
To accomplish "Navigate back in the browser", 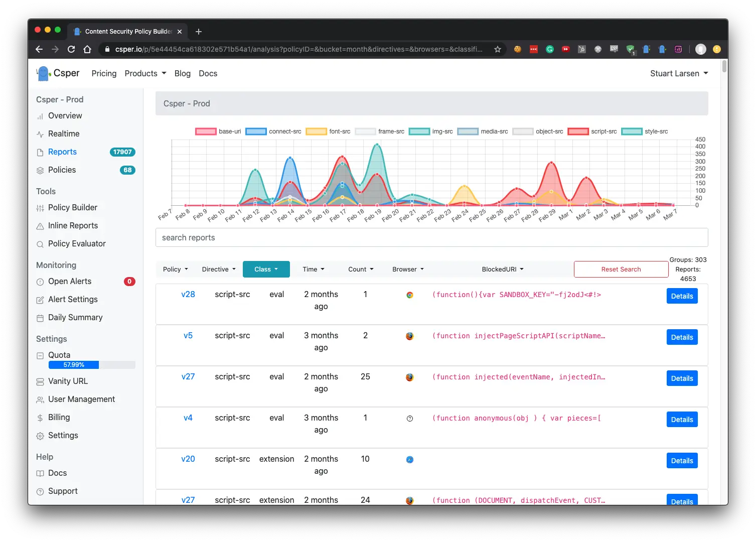I will coord(39,49).
